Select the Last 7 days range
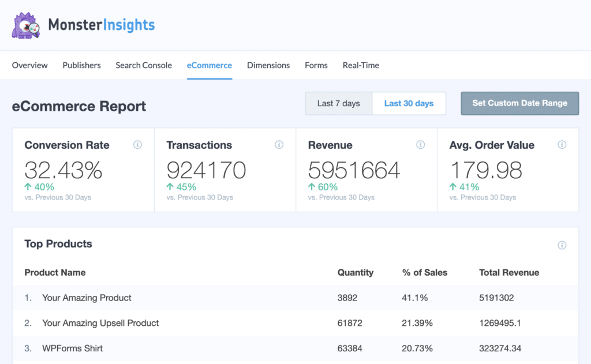The image size is (591, 364). point(338,103)
